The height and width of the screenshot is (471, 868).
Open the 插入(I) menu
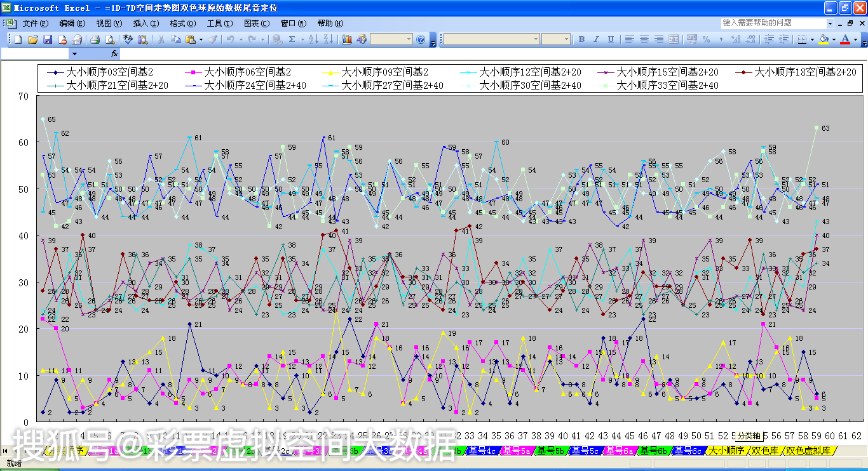[x=146, y=23]
